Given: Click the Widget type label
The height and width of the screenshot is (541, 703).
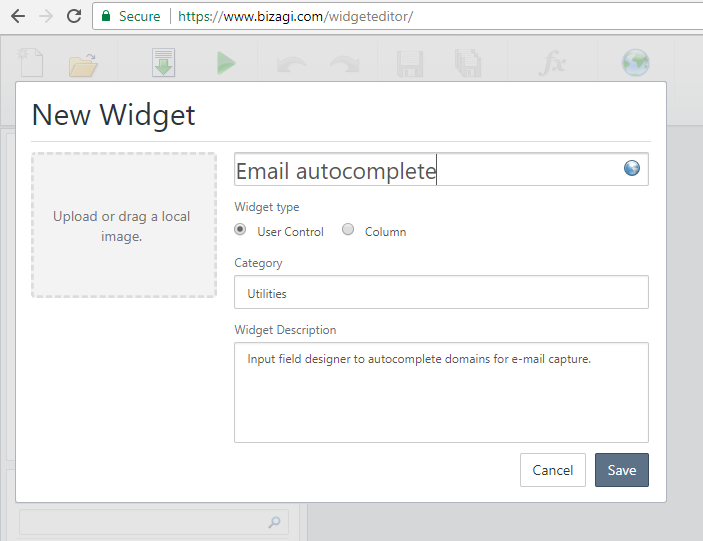Looking at the screenshot, I should [267, 207].
